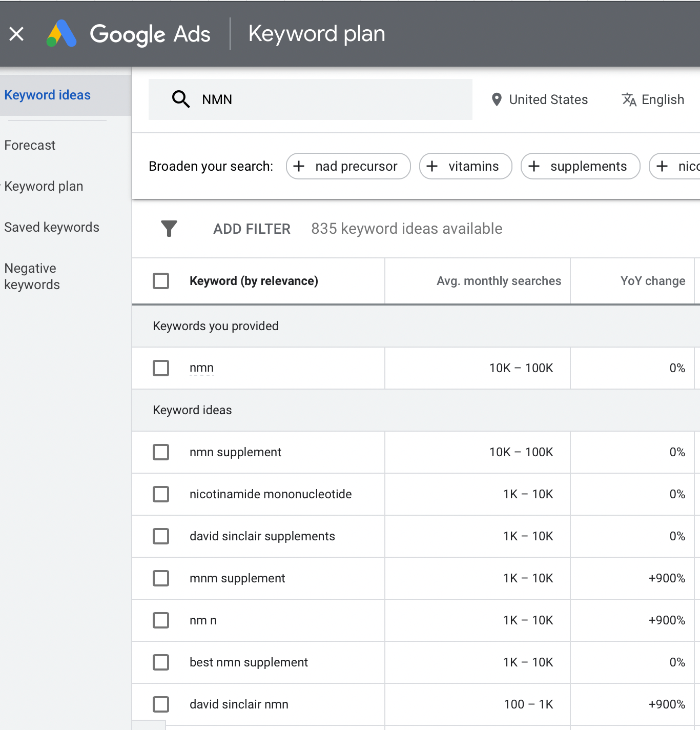700x730 pixels.
Task: Click the NMN search input field
Action: pyautogui.click(x=311, y=99)
